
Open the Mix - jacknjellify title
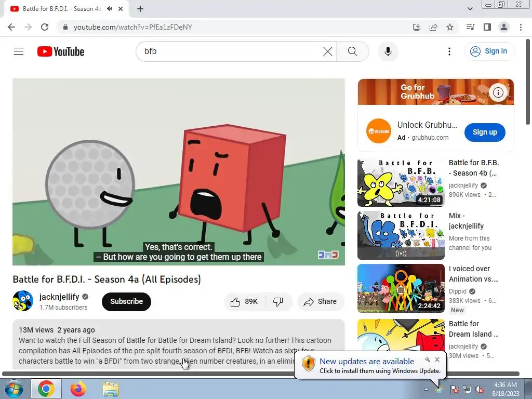[x=466, y=221]
